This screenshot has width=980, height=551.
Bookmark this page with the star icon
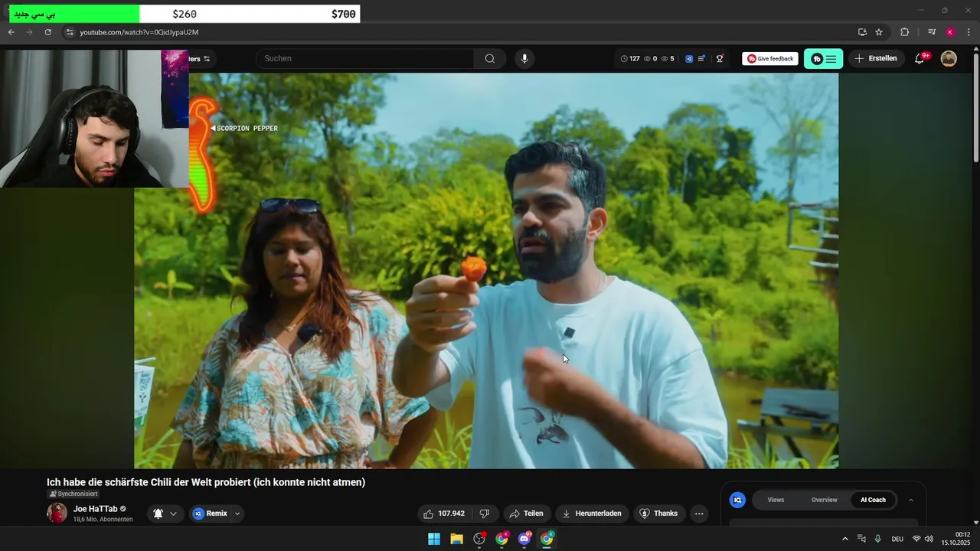click(879, 32)
